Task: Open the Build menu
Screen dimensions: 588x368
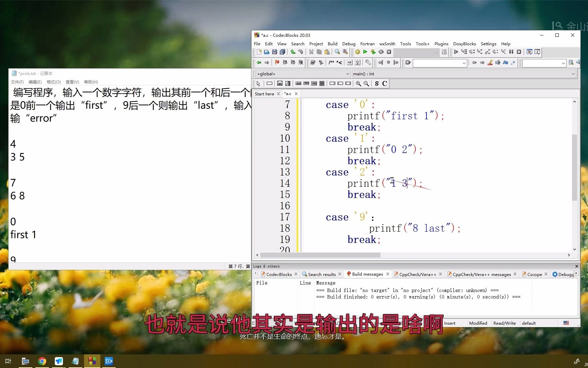Action: coord(332,44)
